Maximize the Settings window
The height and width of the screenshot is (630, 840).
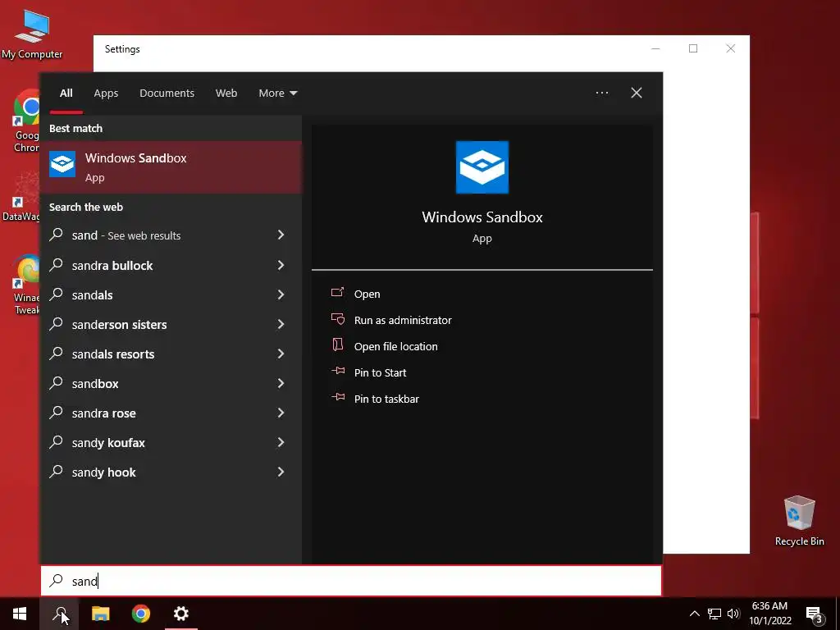coord(693,48)
